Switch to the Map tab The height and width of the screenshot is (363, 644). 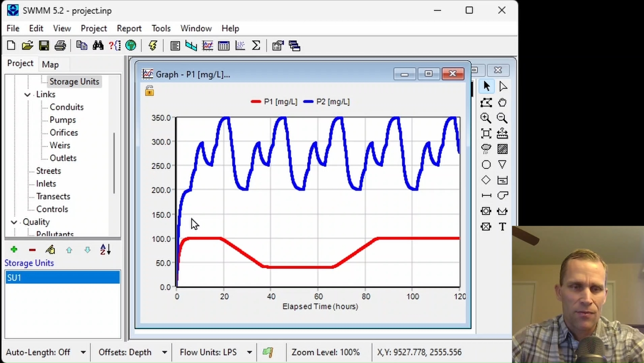50,64
